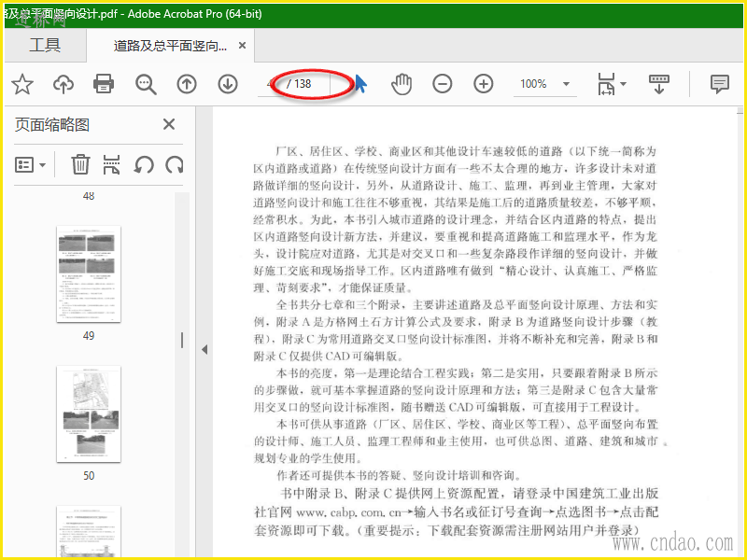The width and height of the screenshot is (747, 560).
Task: Select the 道路及总平面竖向 document tab
Action: tap(170, 46)
